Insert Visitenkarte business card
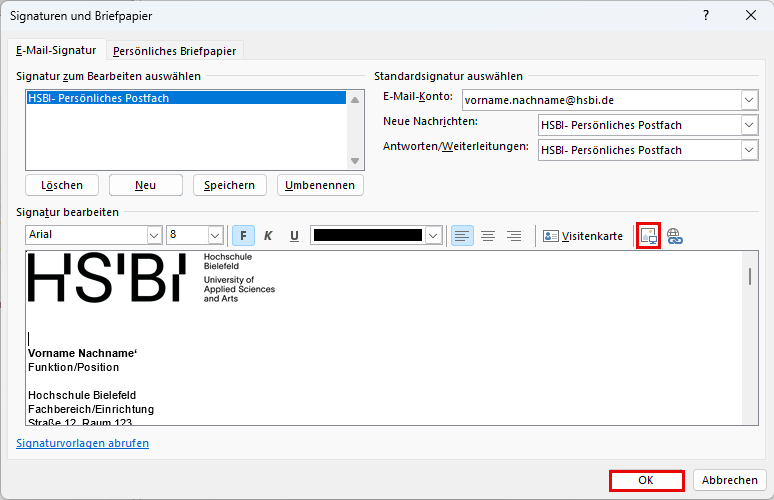 point(582,236)
